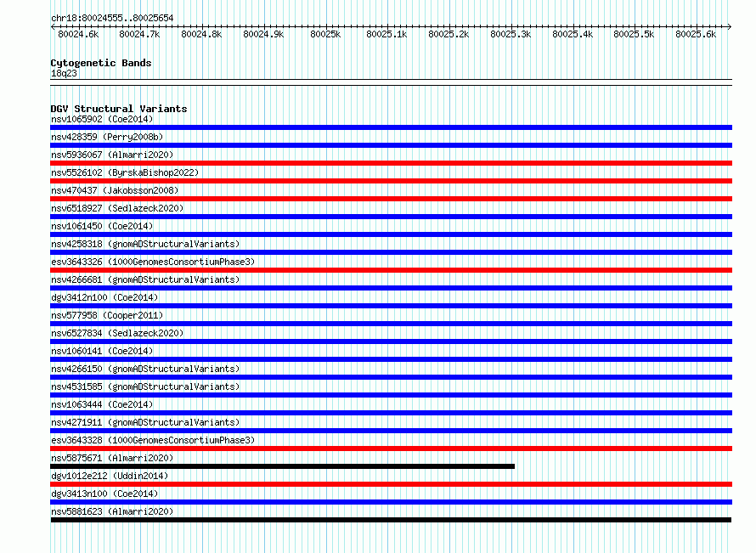Open the dgv3412n100 (Coe2014) label
This screenshot has height=553, width=756.
pos(104,297)
